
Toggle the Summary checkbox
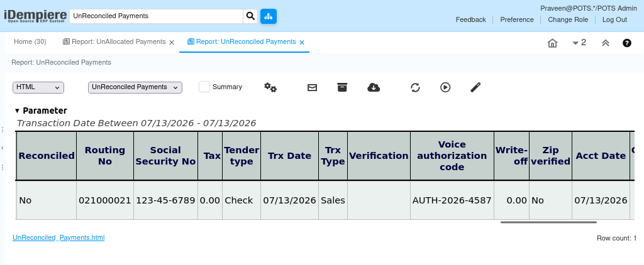pyautogui.click(x=204, y=87)
